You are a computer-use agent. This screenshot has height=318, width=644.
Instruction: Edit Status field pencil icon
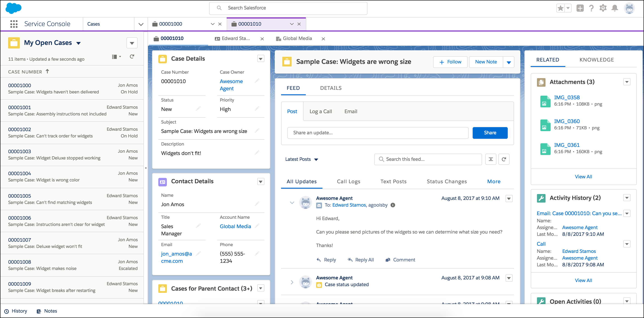pyautogui.click(x=198, y=109)
